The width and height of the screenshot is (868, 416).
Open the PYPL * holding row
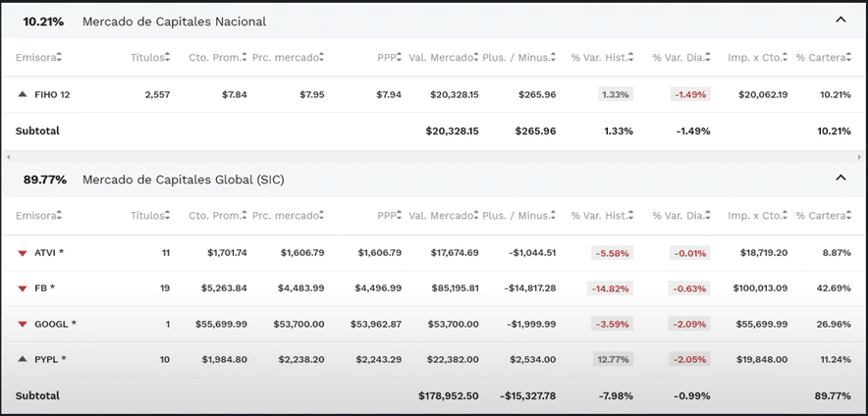coord(50,359)
